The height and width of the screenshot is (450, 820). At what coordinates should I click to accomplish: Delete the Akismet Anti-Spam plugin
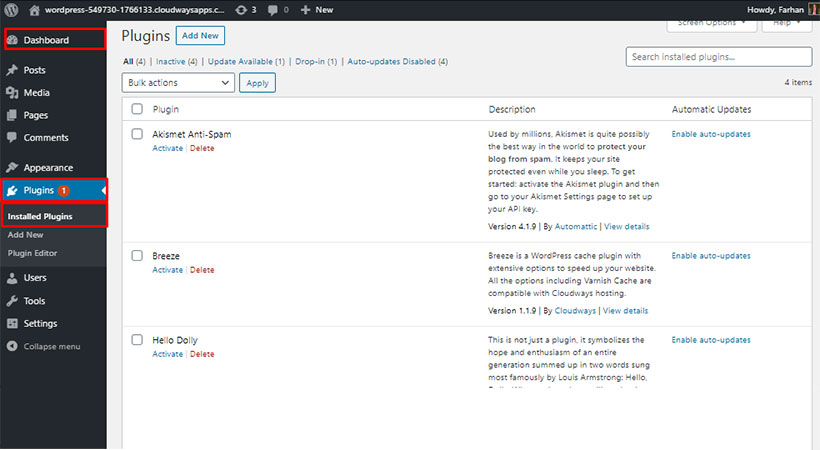[x=202, y=148]
